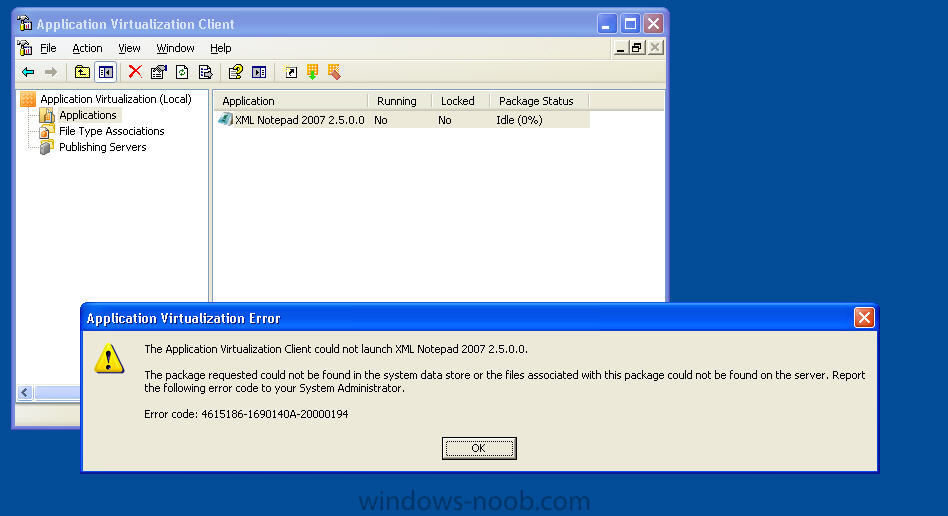
Task: Minimize the Application Virtualization Client window
Action: [x=606, y=24]
